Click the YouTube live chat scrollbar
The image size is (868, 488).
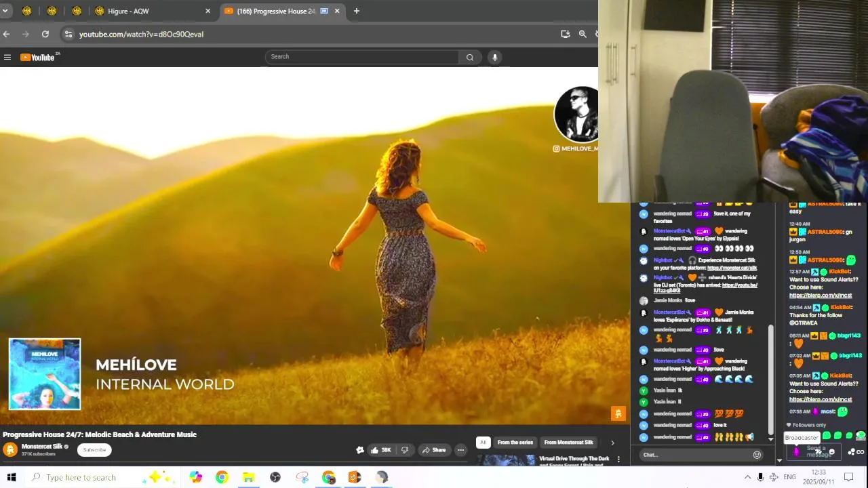770,380
